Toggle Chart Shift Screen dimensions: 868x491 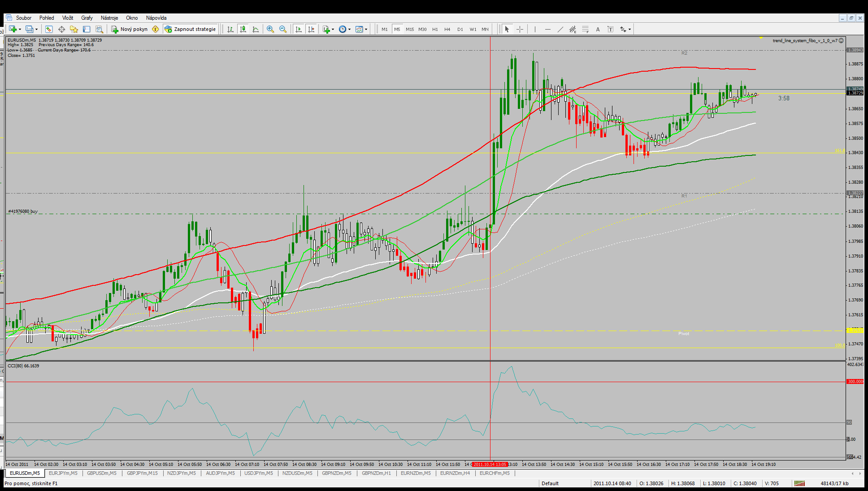click(311, 29)
